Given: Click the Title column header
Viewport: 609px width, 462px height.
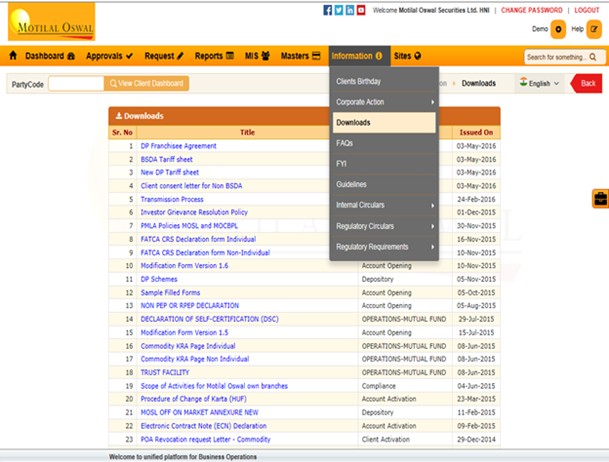Looking at the screenshot, I should tap(247, 132).
